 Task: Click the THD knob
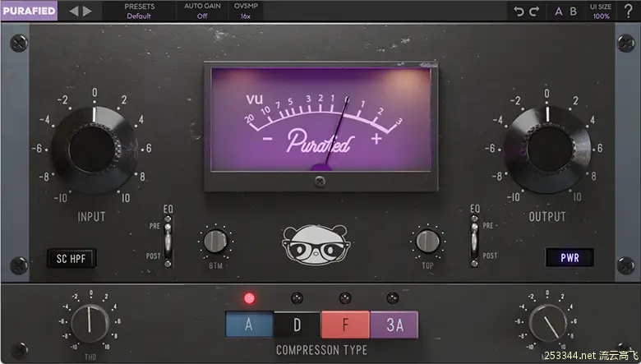[x=90, y=323]
